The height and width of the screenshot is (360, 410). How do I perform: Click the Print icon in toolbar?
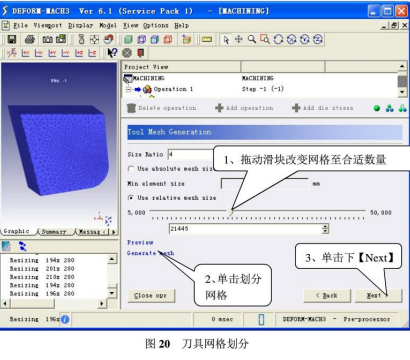coord(30,39)
